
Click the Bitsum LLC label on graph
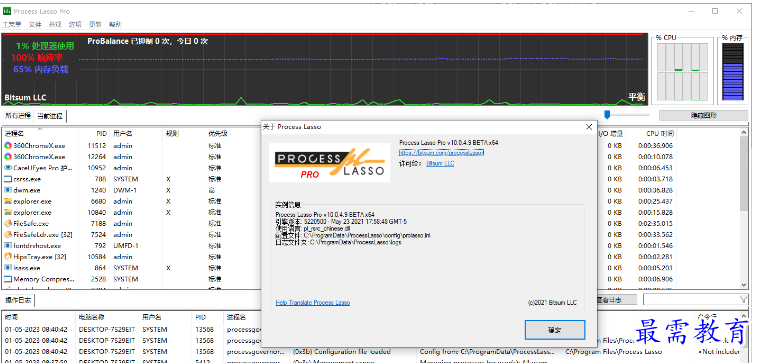point(25,98)
